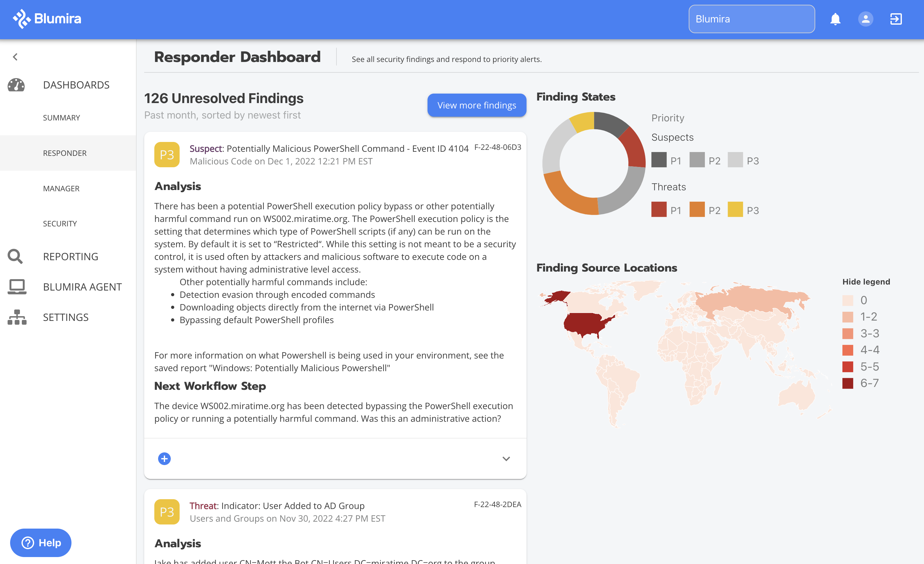Screen dimensions: 924x564
Task: Toggle Suspects P1 legend in Finding States
Action: [659, 160]
